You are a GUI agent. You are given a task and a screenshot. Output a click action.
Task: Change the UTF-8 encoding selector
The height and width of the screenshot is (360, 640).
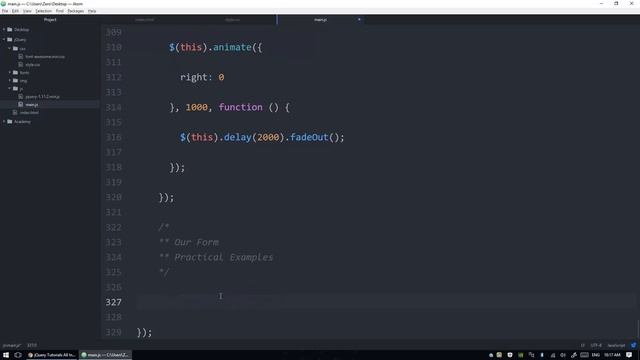coord(596,345)
